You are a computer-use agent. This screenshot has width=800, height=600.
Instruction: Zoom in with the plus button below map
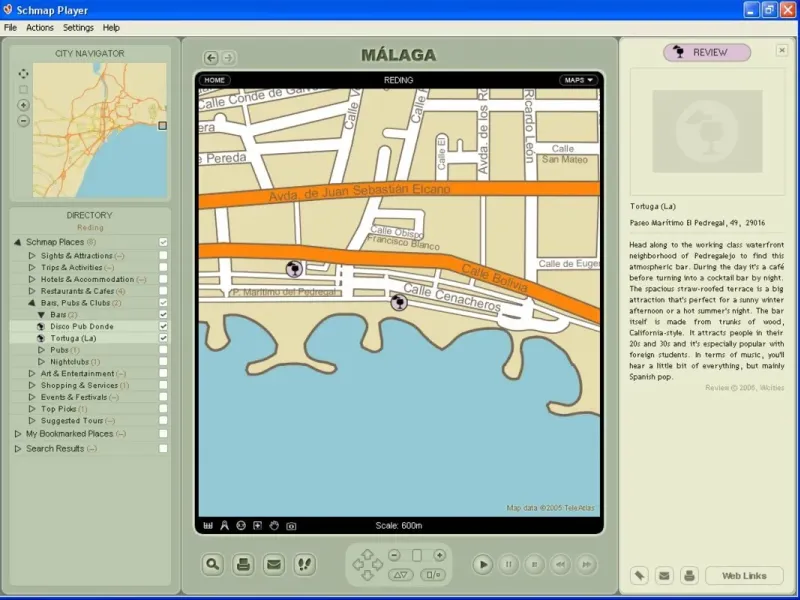pos(439,555)
